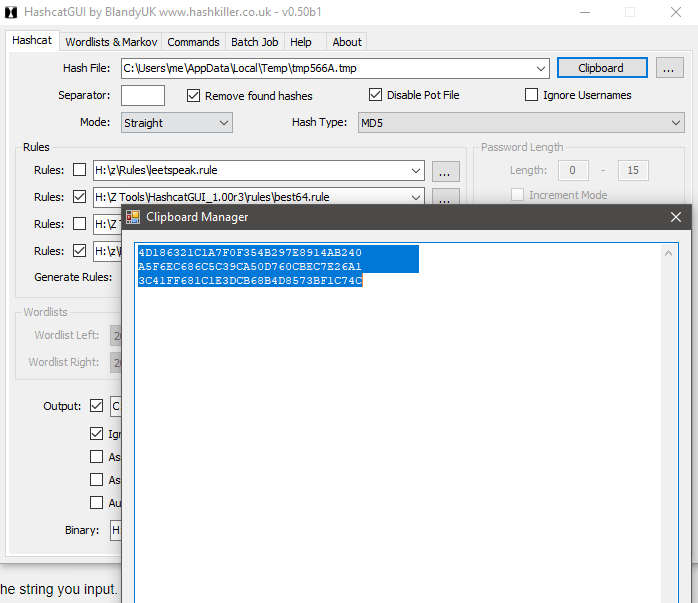Open the Batch Job tab
The width and height of the screenshot is (698, 603).
(254, 42)
